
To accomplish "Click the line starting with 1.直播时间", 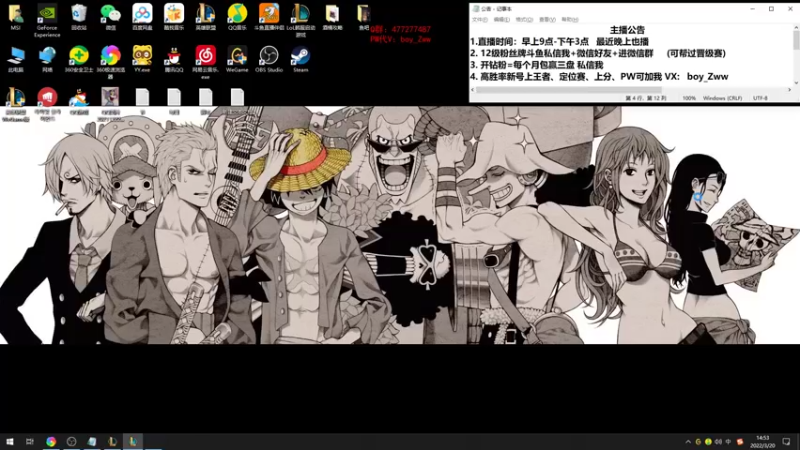I will point(560,42).
